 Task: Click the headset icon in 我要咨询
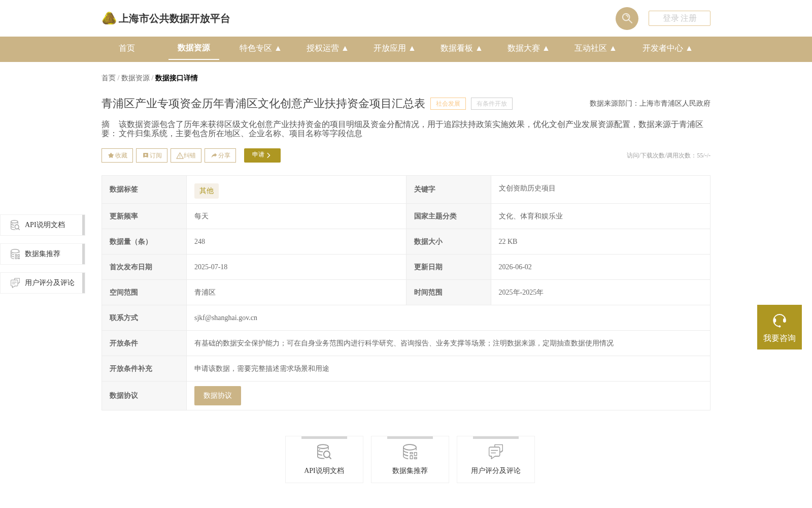point(780,321)
